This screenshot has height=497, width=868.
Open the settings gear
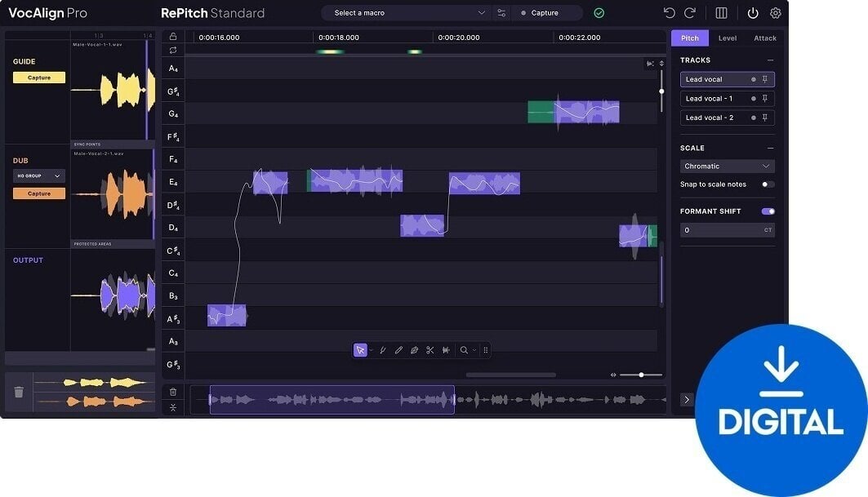tap(776, 13)
